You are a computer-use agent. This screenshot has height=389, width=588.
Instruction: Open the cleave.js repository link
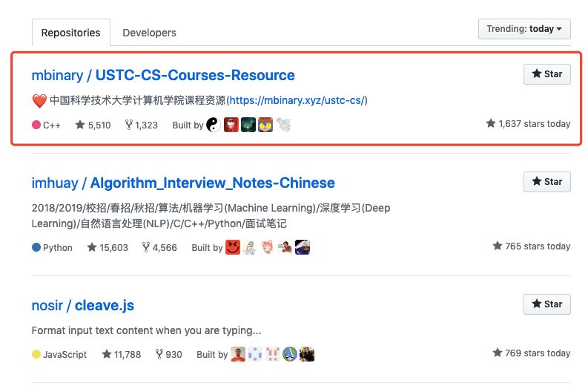click(105, 305)
